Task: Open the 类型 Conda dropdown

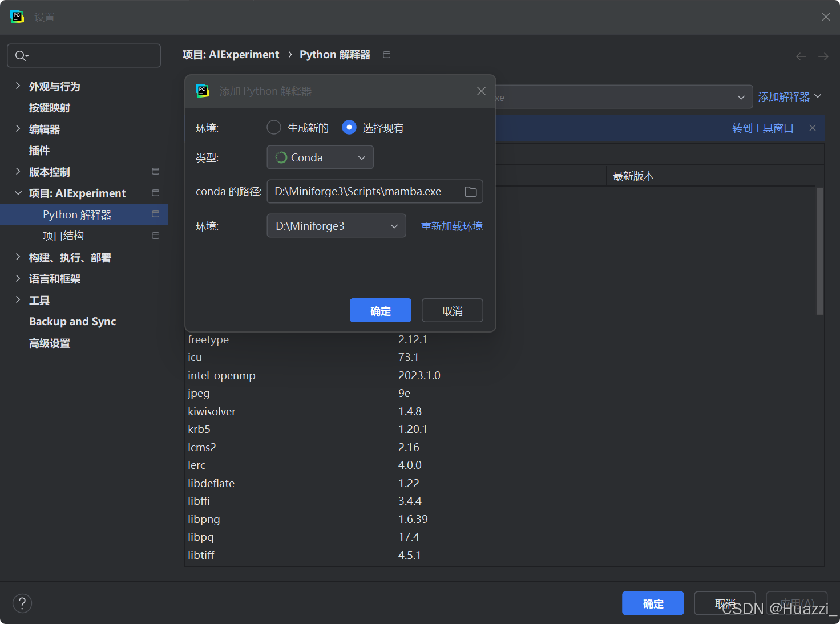Action: (x=320, y=157)
